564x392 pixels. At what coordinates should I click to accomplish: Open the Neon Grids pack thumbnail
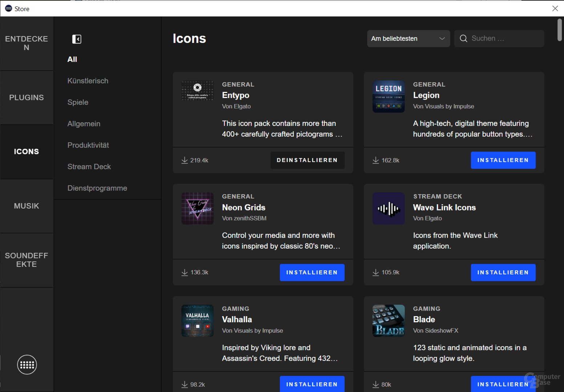(198, 208)
